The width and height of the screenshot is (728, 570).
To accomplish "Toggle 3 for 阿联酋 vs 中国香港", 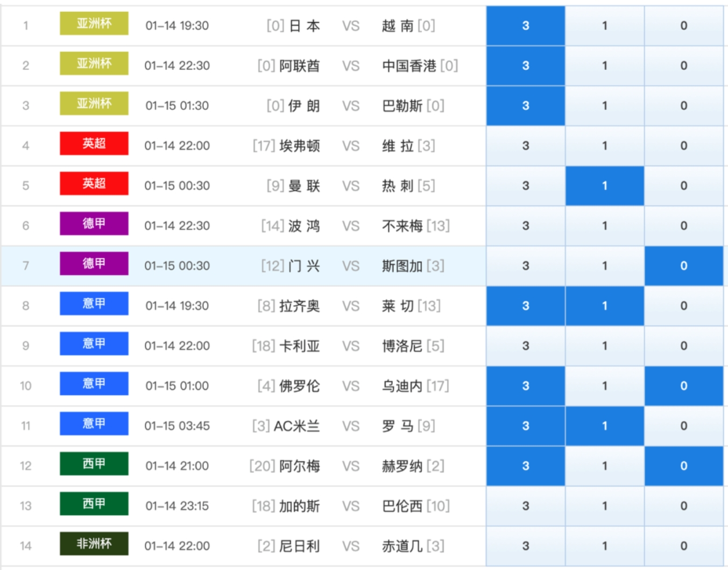I will click(526, 66).
